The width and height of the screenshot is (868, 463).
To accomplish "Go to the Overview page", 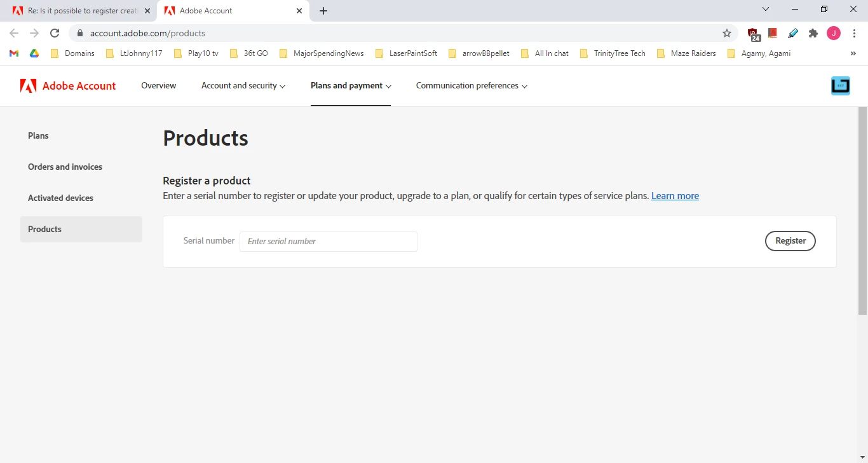I will pyautogui.click(x=159, y=86).
